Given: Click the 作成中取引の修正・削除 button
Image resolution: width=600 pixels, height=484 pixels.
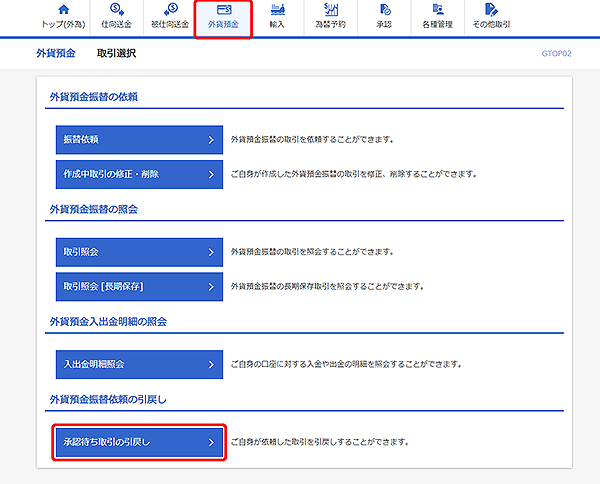Looking at the screenshot, I should click(x=139, y=174).
